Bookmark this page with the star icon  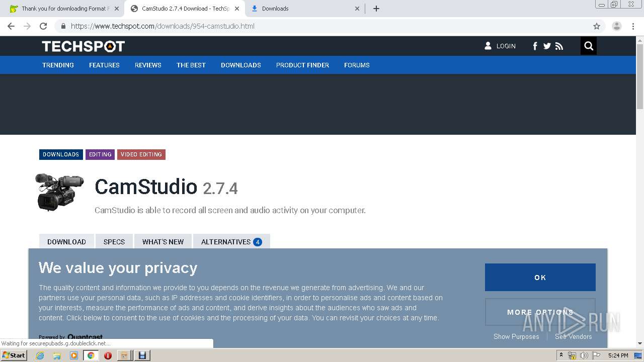(x=597, y=26)
